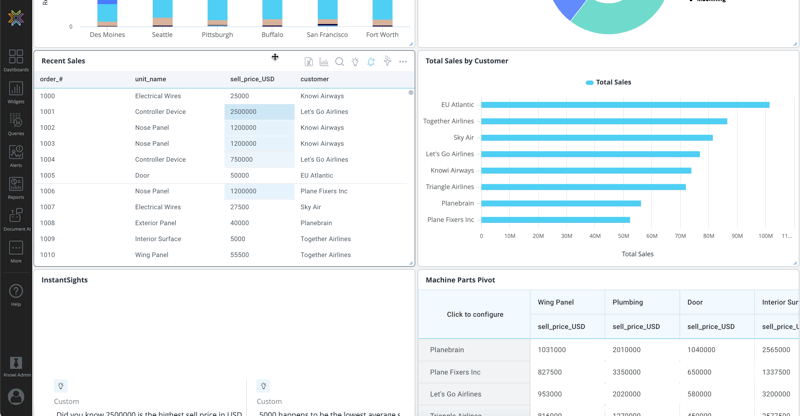Screen dimensions: 800x416
Task: Open the Alerts sidebar icon
Action: pyautogui.click(x=16, y=156)
